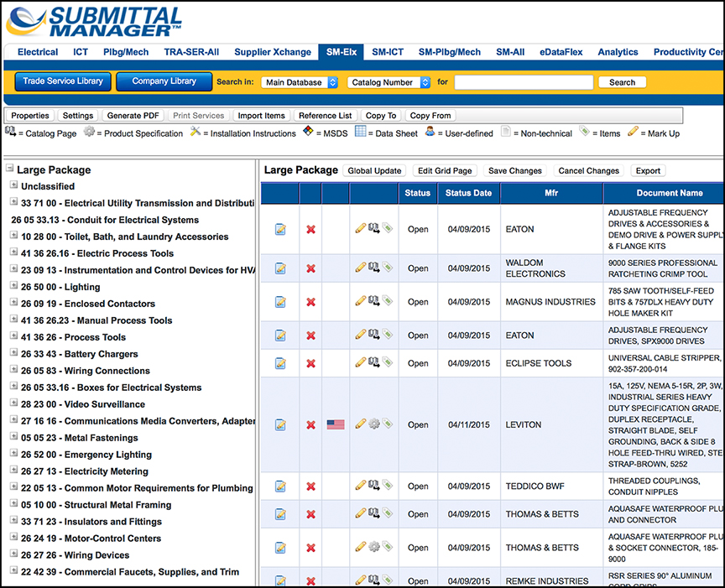
Task: Click the Trade Service Library button
Action: pyautogui.click(x=63, y=81)
